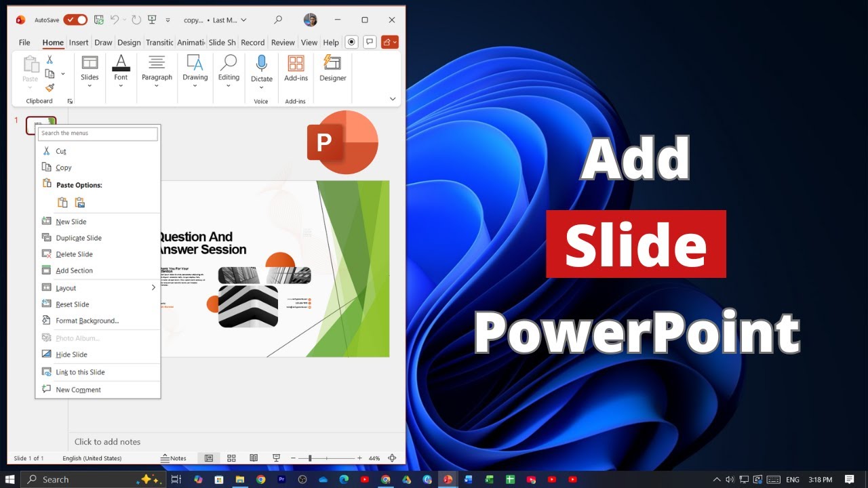
Task: Choose Copy from context menu
Action: point(98,167)
